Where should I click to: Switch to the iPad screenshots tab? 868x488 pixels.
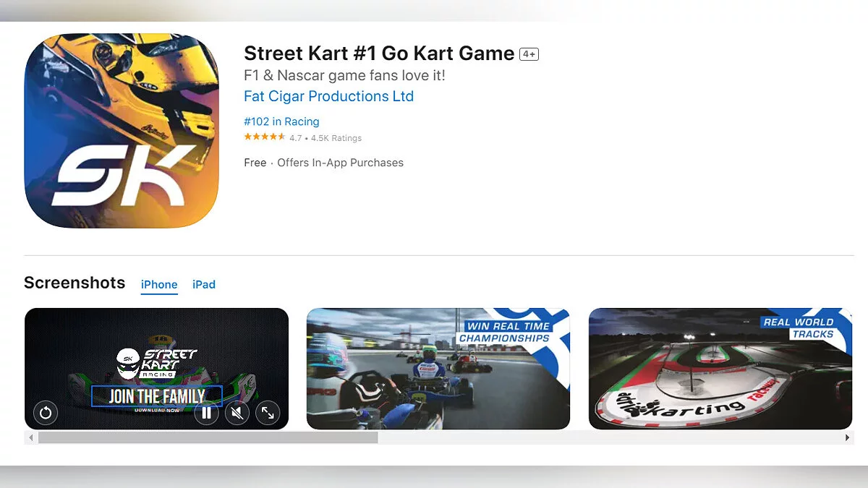point(204,284)
